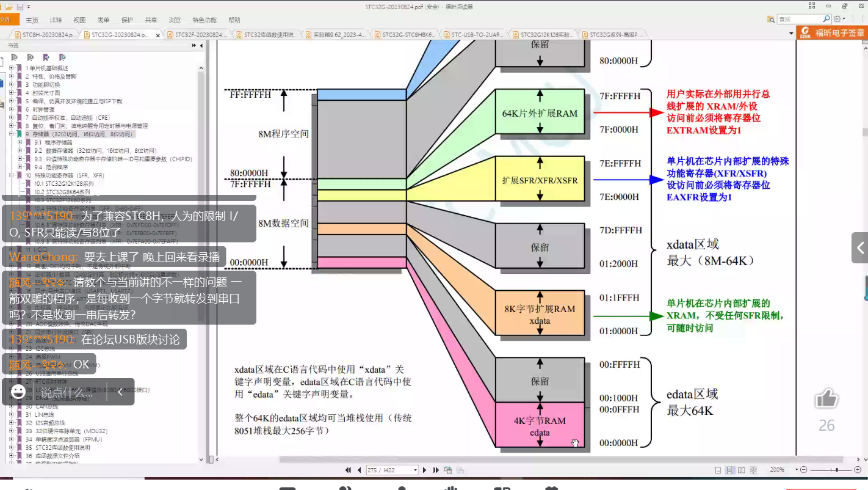868x490 pixels.
Task: Select single page view mode icon
Action: point(718,470)
